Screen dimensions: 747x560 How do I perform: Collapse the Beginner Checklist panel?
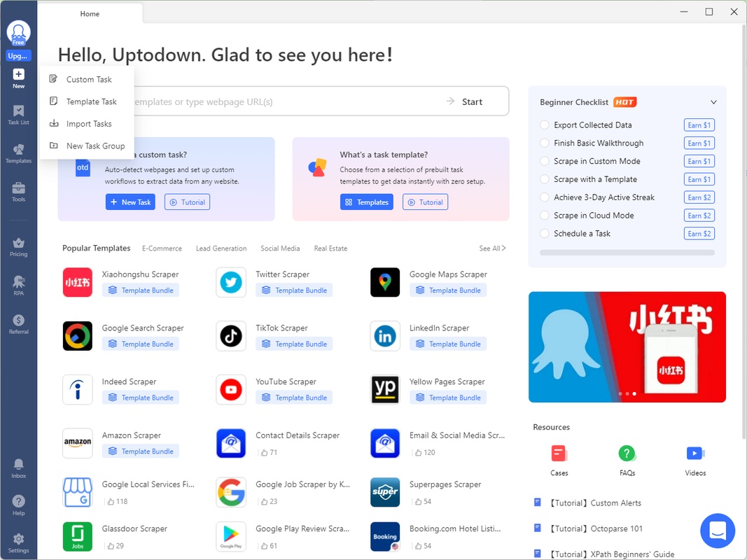point(713,102)
